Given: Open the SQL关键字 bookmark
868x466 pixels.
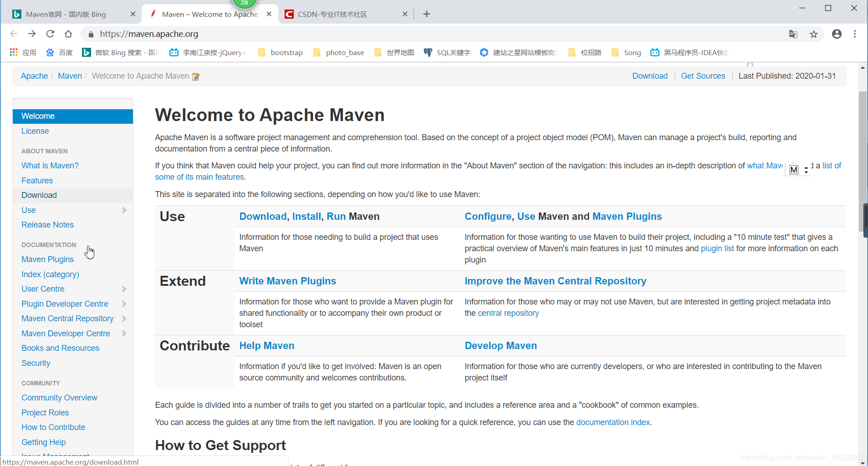Looking at the screenshot, I should tap(447, 52).
